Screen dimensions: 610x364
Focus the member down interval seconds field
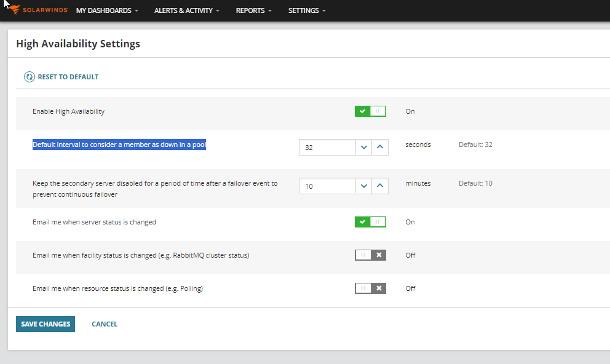coord(327,148)
